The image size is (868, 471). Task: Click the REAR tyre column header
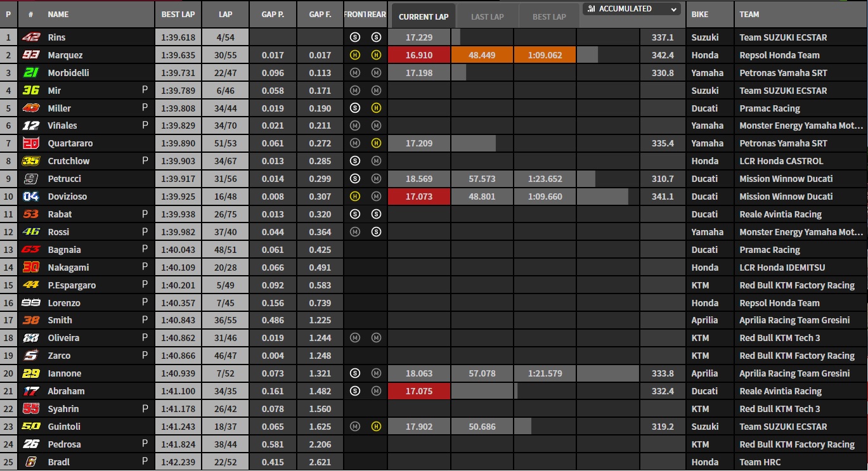[x=376, y=14]
